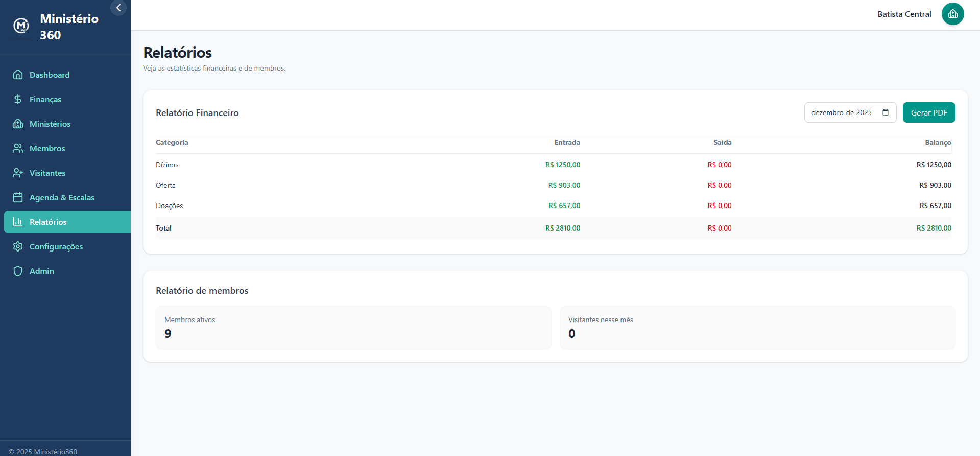Open the Relatórios menu item

(x=48, y=222)
